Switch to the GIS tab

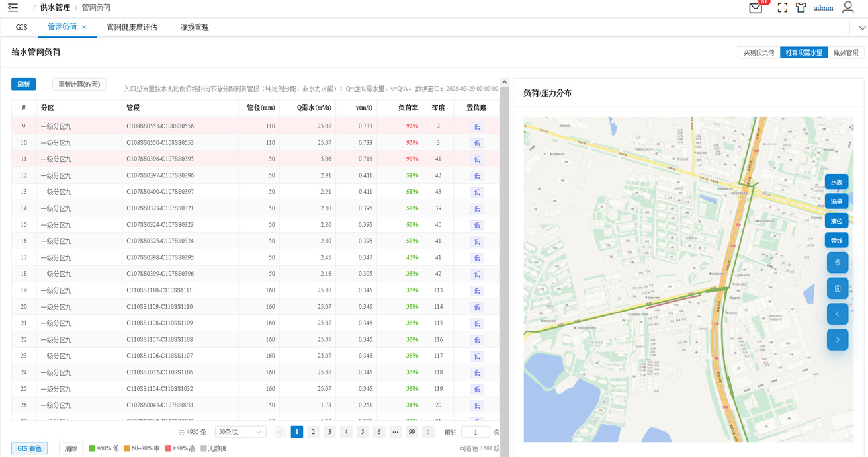coord(22,27)
